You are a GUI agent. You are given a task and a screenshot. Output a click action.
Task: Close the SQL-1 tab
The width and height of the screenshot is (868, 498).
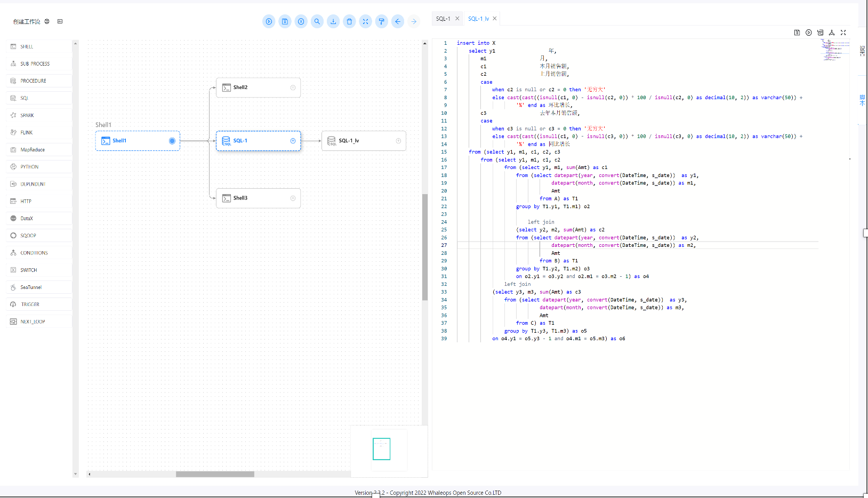pyautogui.click(x=457, y=19)
